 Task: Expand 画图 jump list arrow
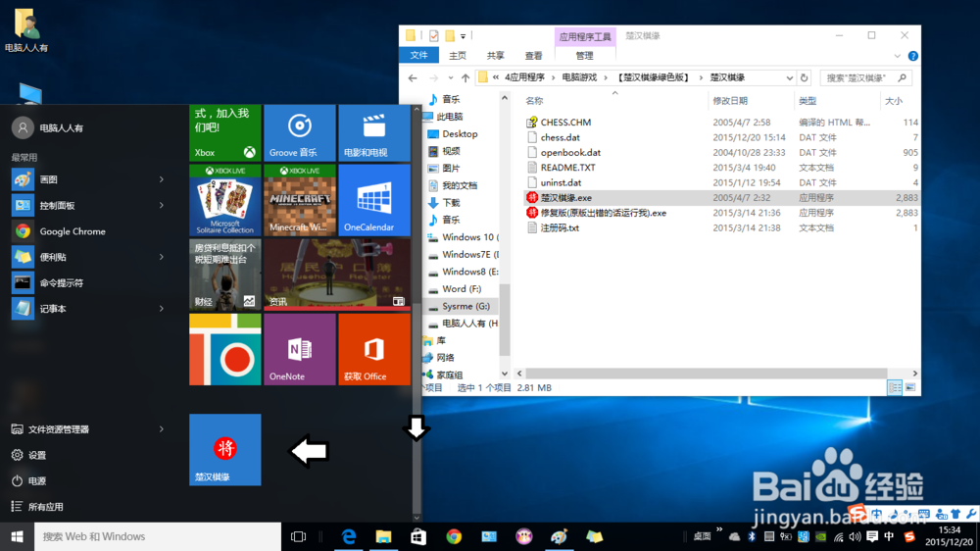tap(162, 179)
